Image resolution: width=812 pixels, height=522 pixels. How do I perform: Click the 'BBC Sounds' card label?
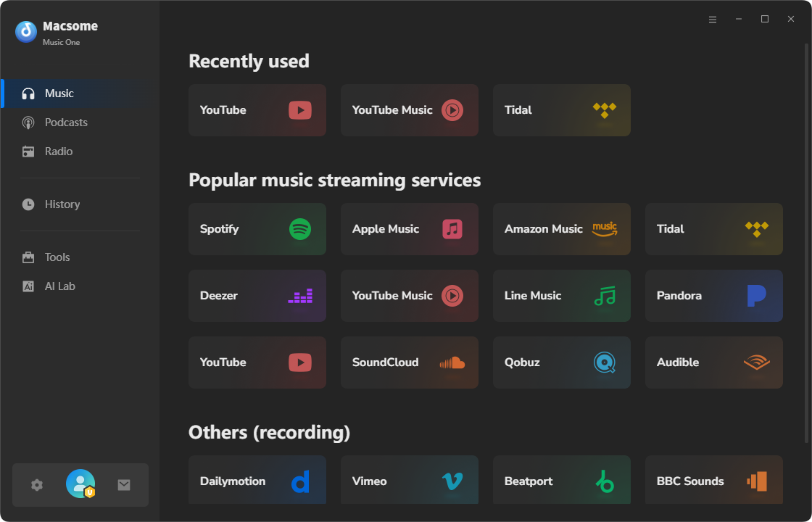pyautogui.click(x=690, y=481)
